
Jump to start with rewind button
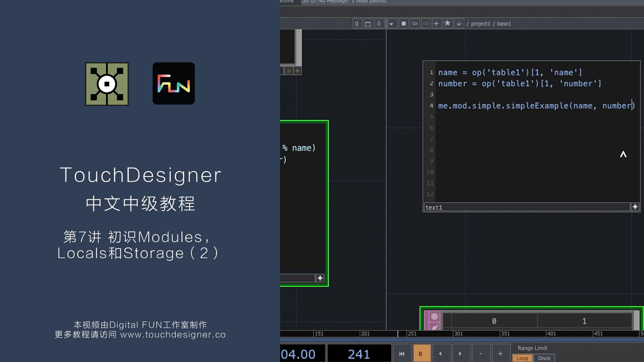[402, 354]
